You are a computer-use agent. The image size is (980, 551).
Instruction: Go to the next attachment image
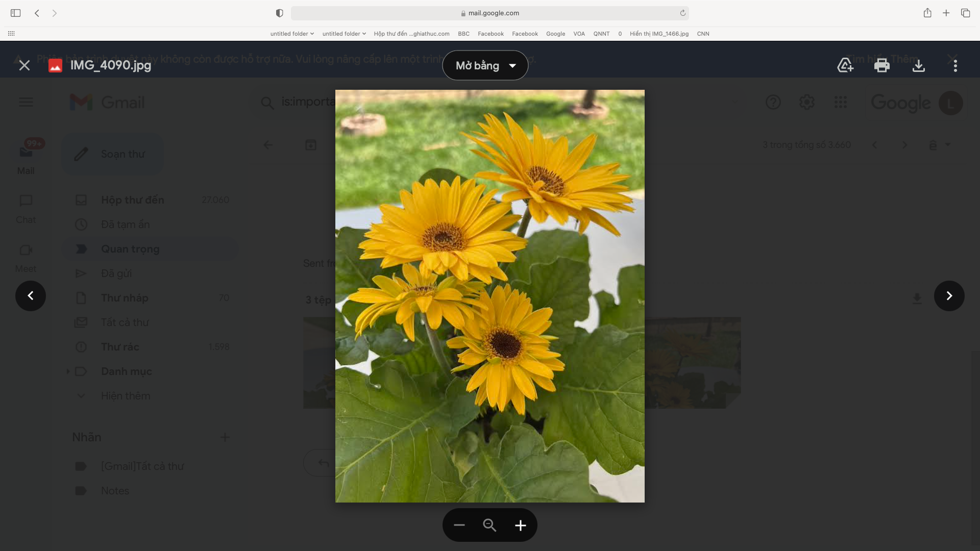(x=949, y=296)
